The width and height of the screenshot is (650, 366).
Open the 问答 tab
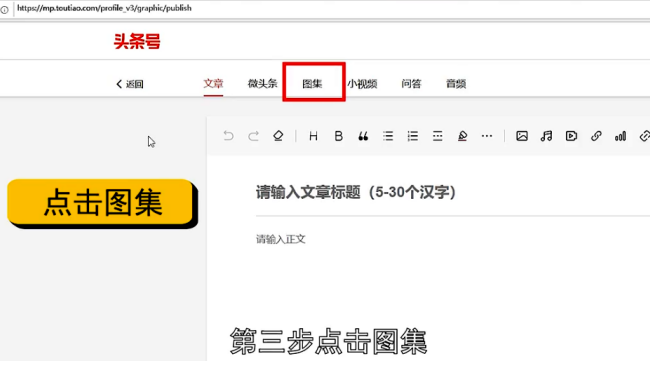pos(411,84)
